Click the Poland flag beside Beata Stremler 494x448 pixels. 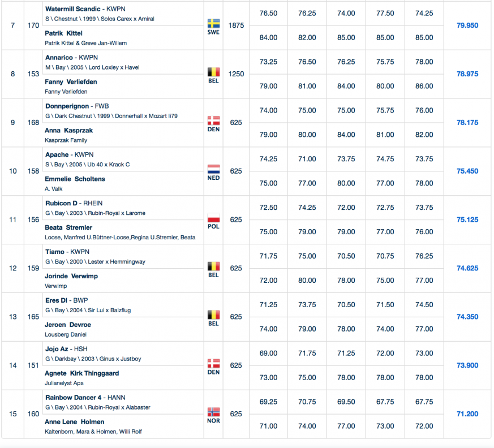[x=213, y=218]
